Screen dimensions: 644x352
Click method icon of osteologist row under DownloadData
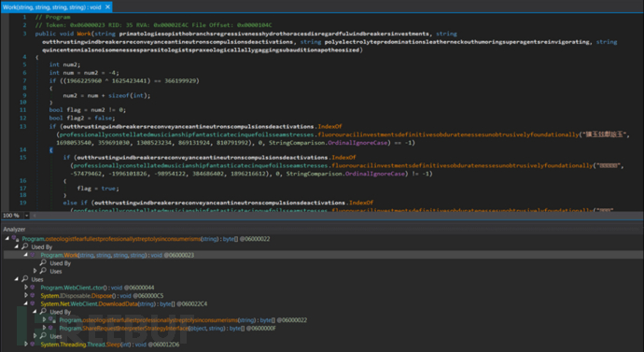52,319
